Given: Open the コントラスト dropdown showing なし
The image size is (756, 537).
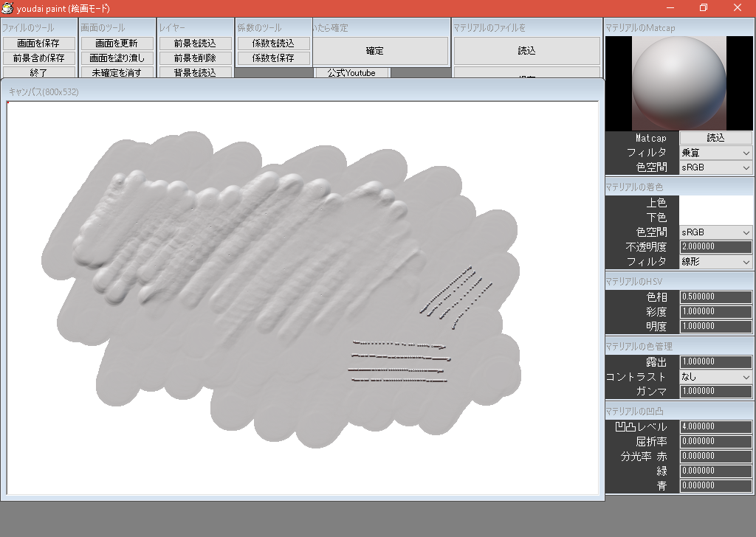Looking at the screenshot, I should [x=715, y=376].
